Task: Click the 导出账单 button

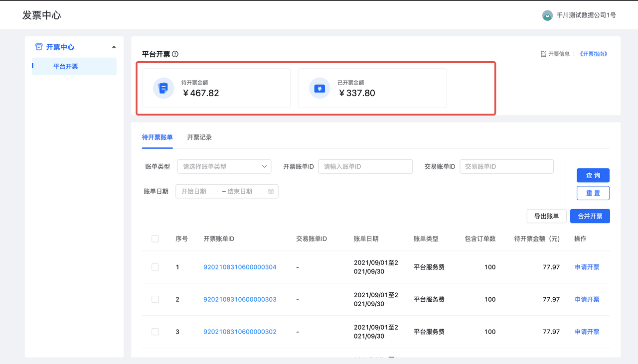Action: (x=546, y=216)
